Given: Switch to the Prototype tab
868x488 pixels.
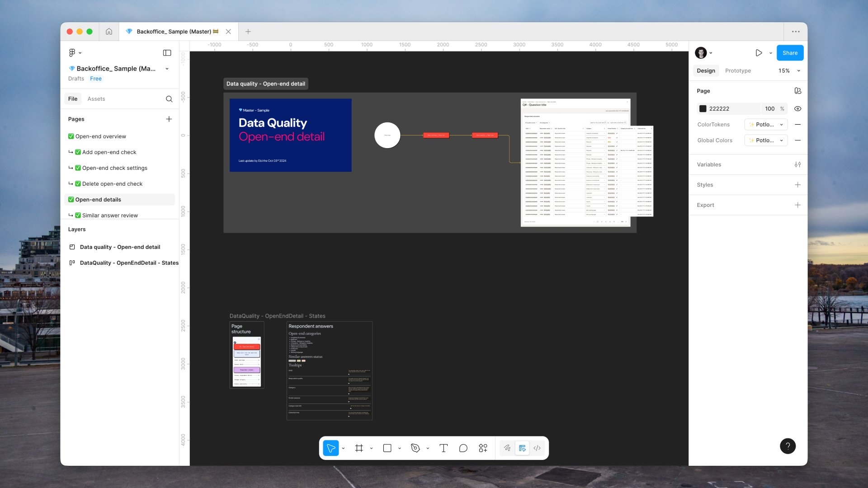Looking at the screenshot, I should pos(738,71).
